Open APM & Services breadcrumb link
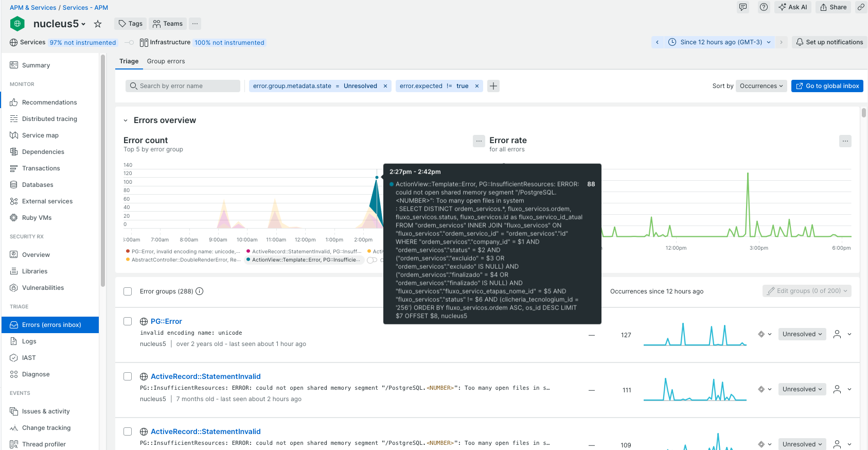Viewport: 868px width, 450px height. [x=33, y=8]
